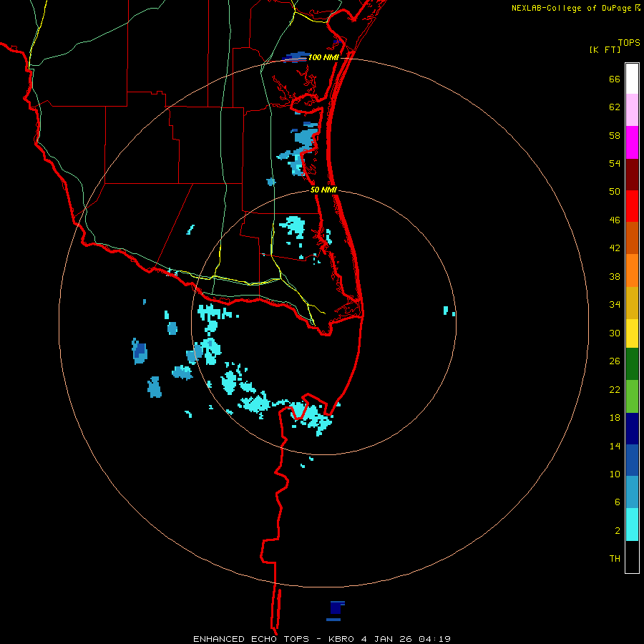Click the "62" legend value
Viewport: 644px width, 644px height.
pyautogui.click(x=615, y=107)
